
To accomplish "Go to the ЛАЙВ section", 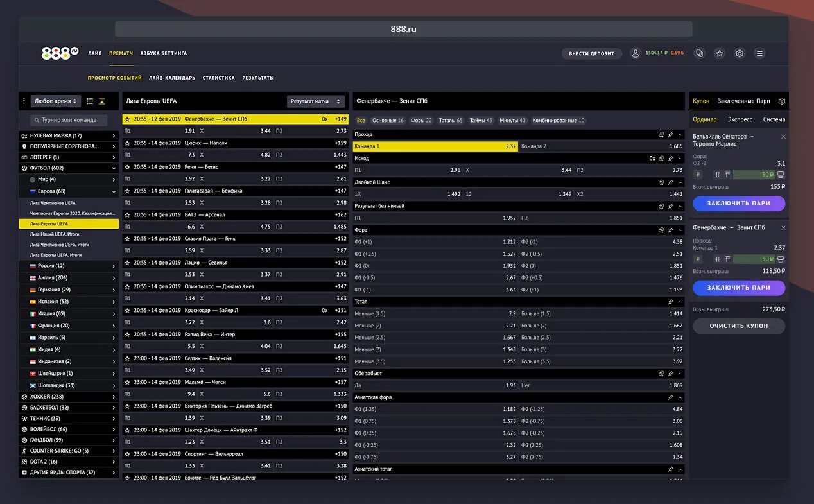I will 95,53.
